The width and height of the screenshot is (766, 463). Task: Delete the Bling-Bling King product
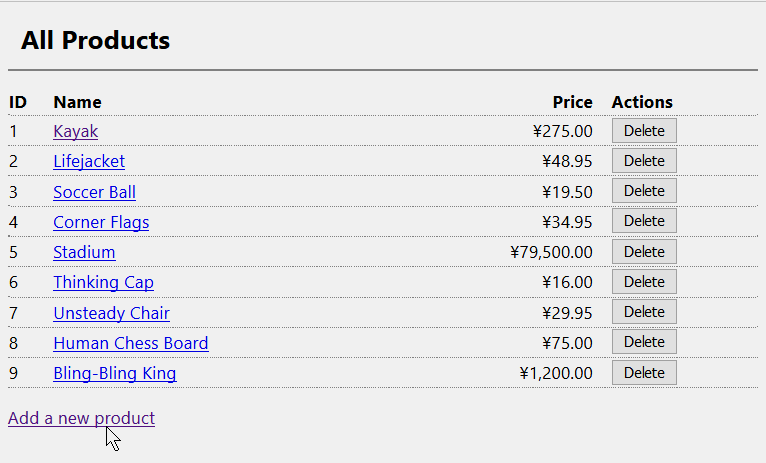[644, 373]
